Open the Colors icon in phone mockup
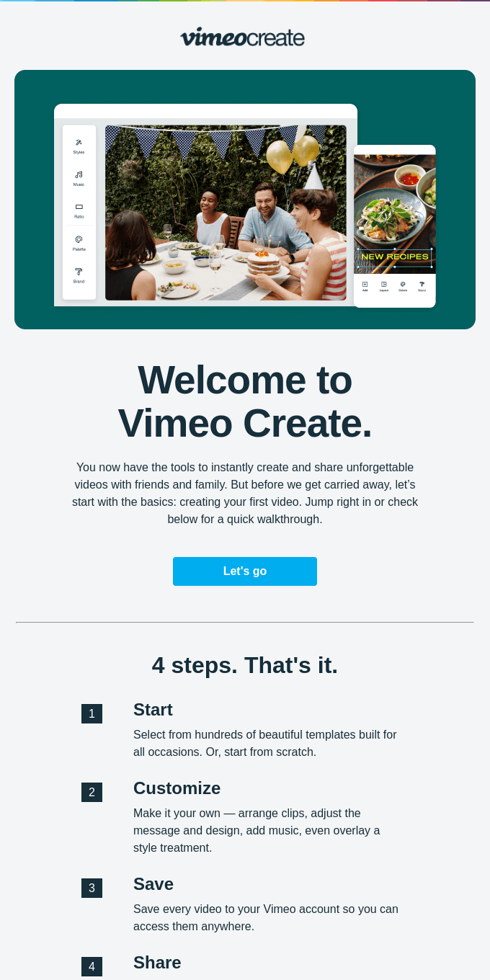The width and height of the screenshot is (490, 980). tap(403, 284)
